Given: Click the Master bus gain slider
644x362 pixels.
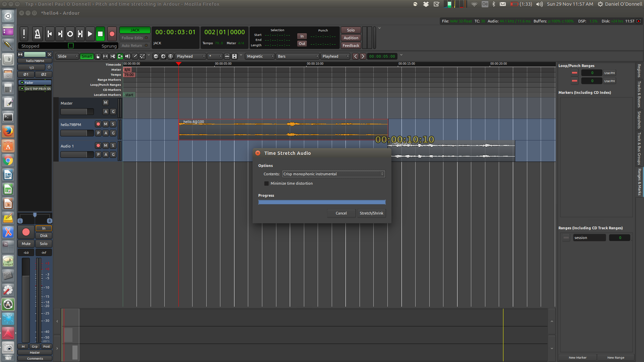Looking at the screenshot, I should point(77,112).
